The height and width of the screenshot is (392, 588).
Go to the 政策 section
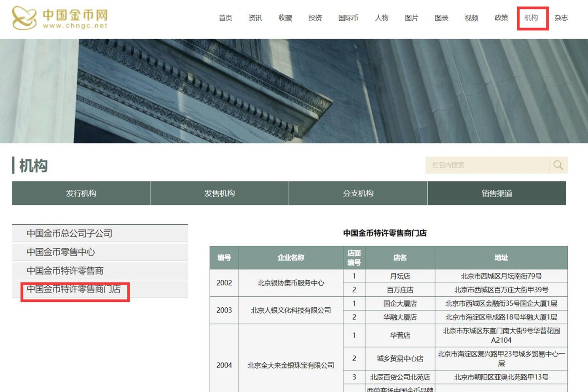[x=501, y=18]
